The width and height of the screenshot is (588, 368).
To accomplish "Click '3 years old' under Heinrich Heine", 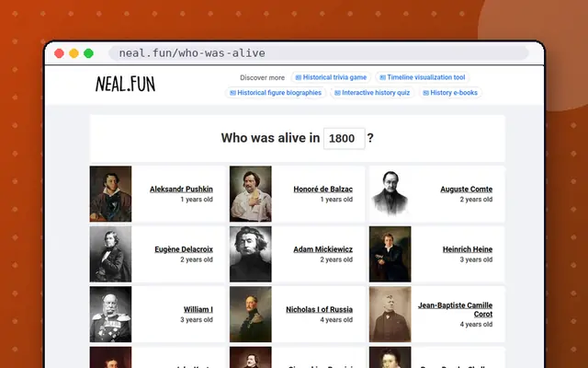I will (x=476, y=259).
